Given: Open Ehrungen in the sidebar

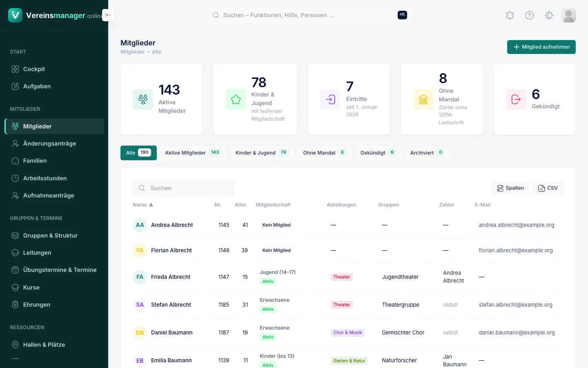Looking at the screenshot, I should pos(54,305).
